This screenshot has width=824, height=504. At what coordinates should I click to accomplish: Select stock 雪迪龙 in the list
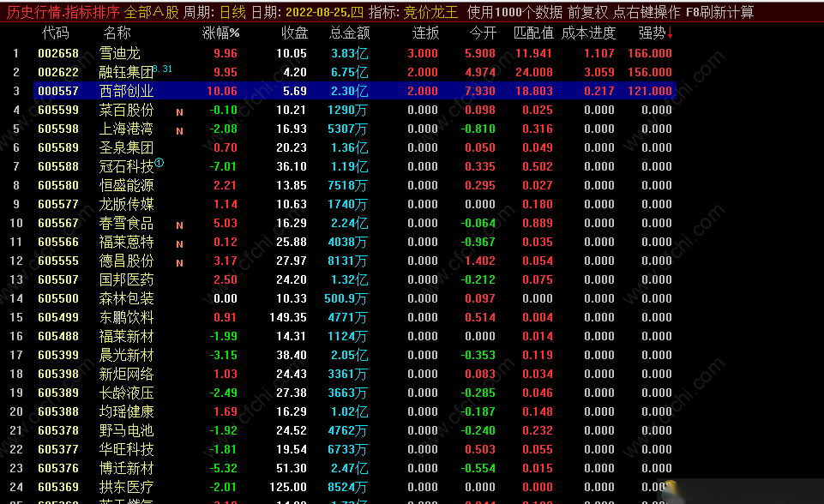pos(120,53)
